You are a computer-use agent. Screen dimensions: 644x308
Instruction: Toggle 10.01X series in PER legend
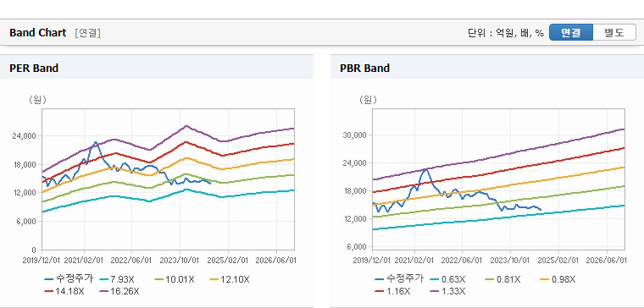[x=175, y=280]
